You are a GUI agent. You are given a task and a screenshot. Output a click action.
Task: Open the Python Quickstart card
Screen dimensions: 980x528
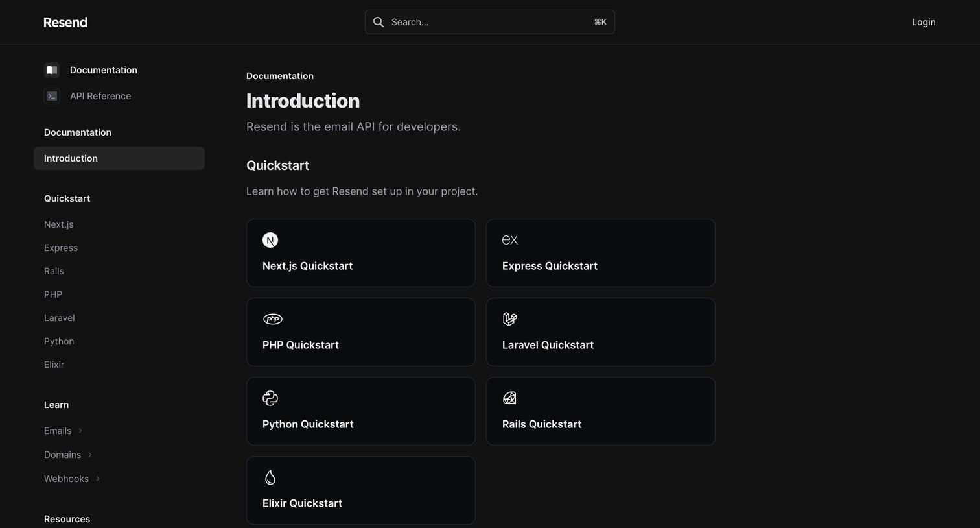361,411
